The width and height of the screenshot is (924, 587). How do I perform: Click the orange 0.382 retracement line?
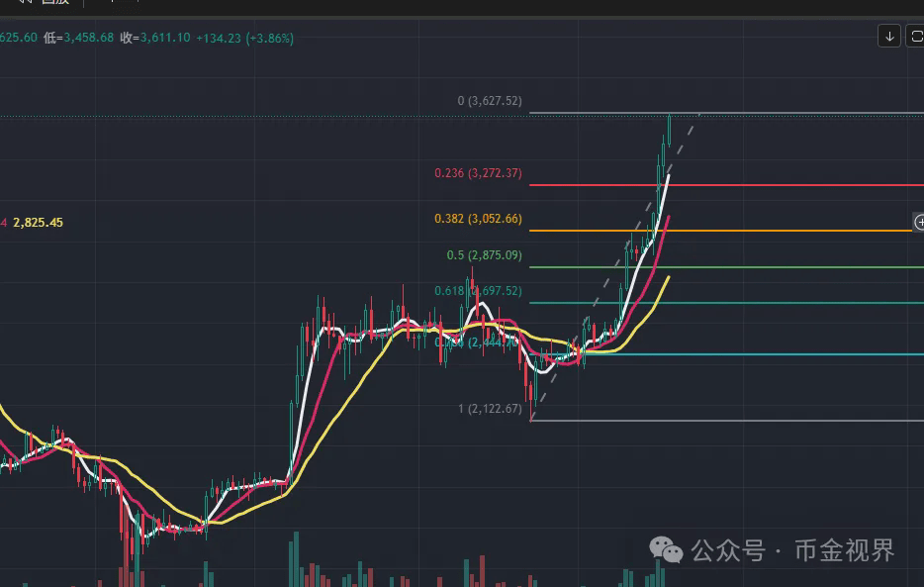[x=720, y=231]
